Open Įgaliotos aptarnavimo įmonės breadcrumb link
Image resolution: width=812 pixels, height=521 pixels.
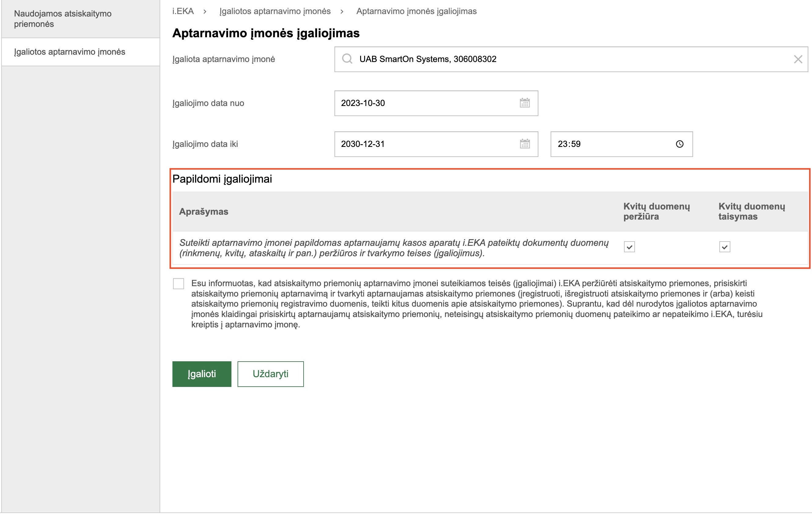coord(275,11)
